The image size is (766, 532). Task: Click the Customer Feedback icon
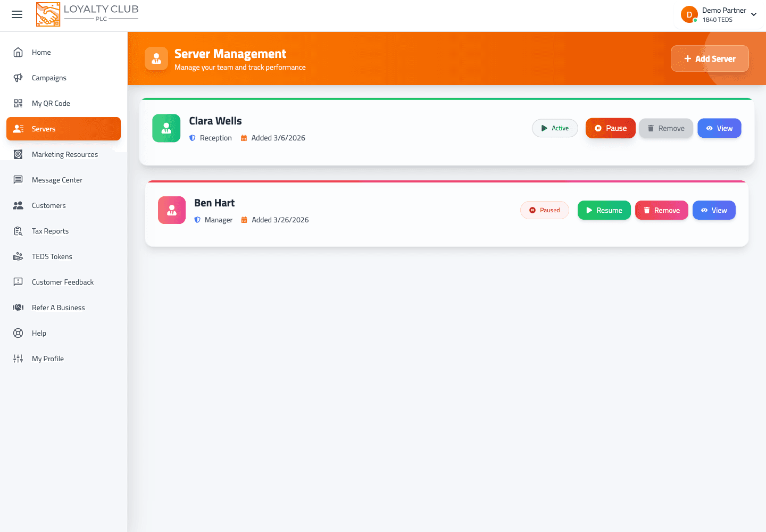[x=18, y=282]
